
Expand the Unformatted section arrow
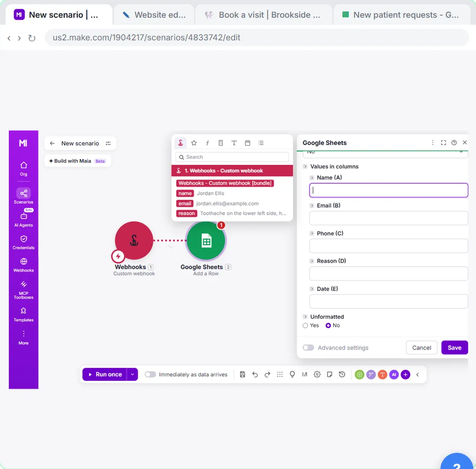(x=305, y=316)
